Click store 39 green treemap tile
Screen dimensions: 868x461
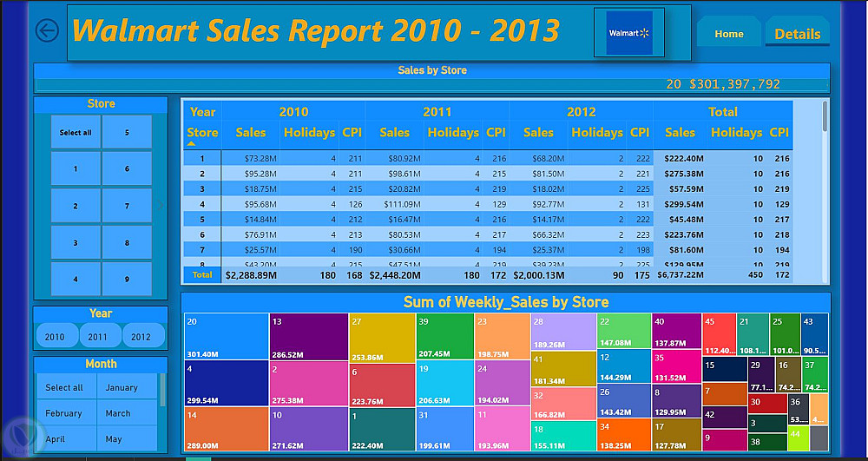point(445,336)
